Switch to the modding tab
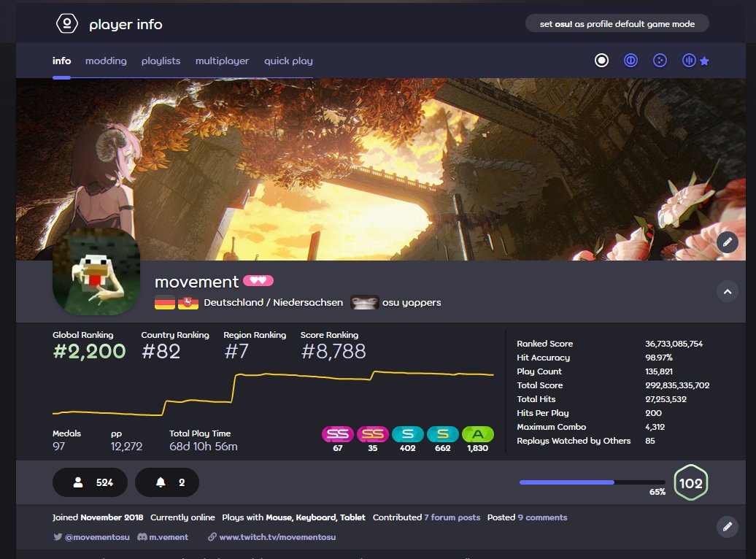756x559 pixels. [106, 61]
